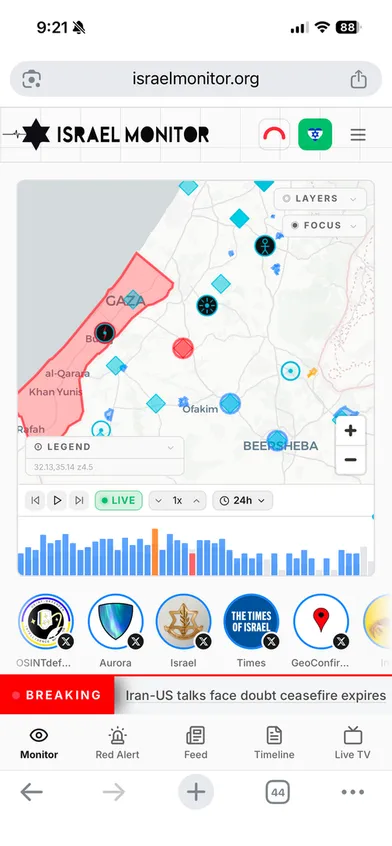Switch to the Feed tab
Viewport: 392px width, 846px height.
[x=196, y=743]
